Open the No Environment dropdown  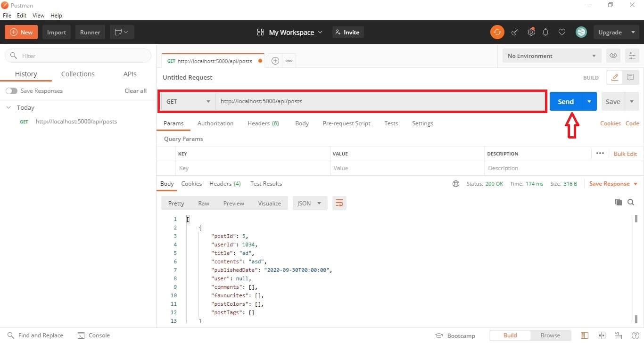(x=552, y=56)
